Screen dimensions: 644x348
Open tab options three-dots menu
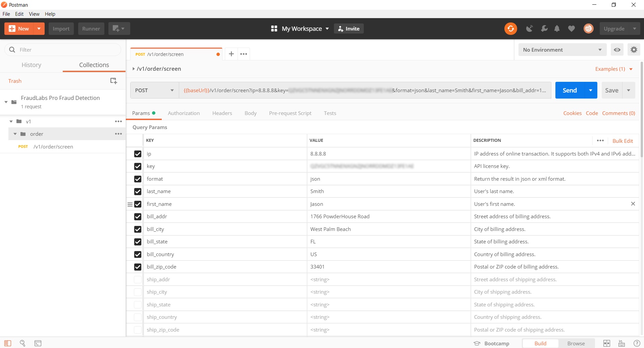tap(244, 54)
